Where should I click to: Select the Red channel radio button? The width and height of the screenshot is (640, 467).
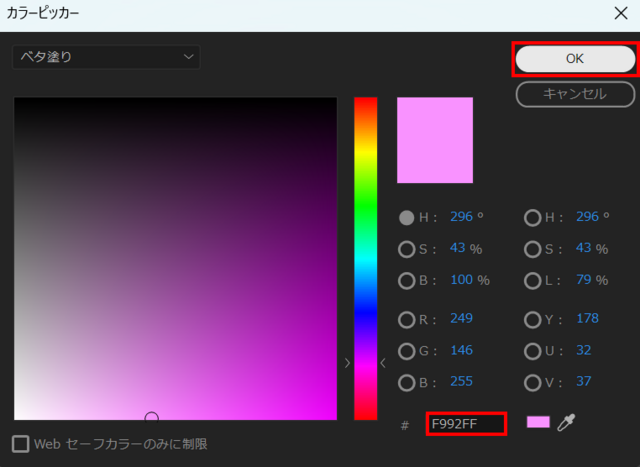pyautogui.click(x=407, y=320)
